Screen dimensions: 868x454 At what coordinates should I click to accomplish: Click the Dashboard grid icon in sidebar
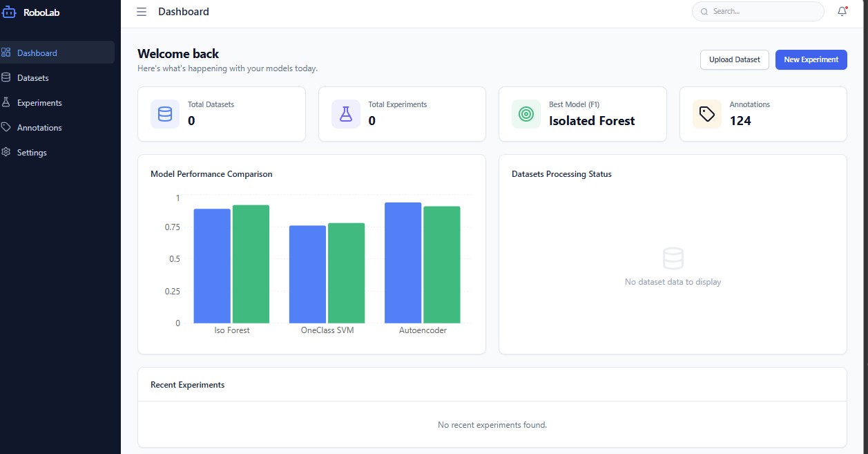click(x=6, y=53)
